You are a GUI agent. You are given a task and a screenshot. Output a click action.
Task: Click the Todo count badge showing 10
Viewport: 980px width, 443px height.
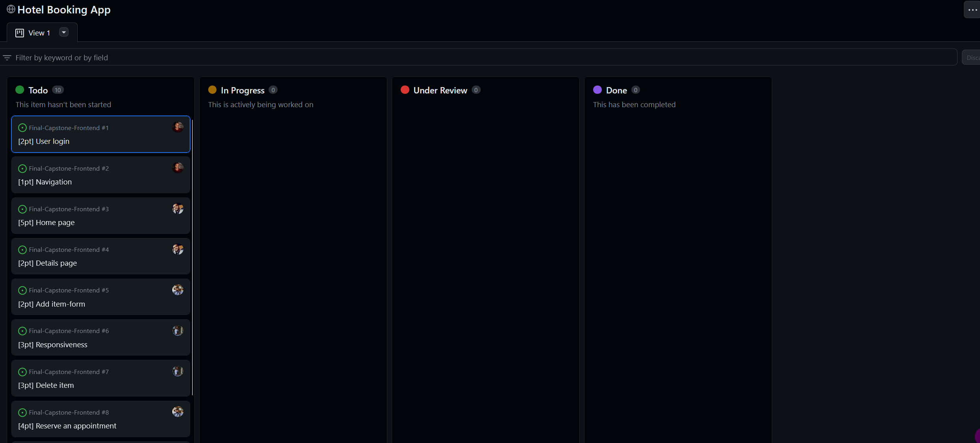pos(58,89)
